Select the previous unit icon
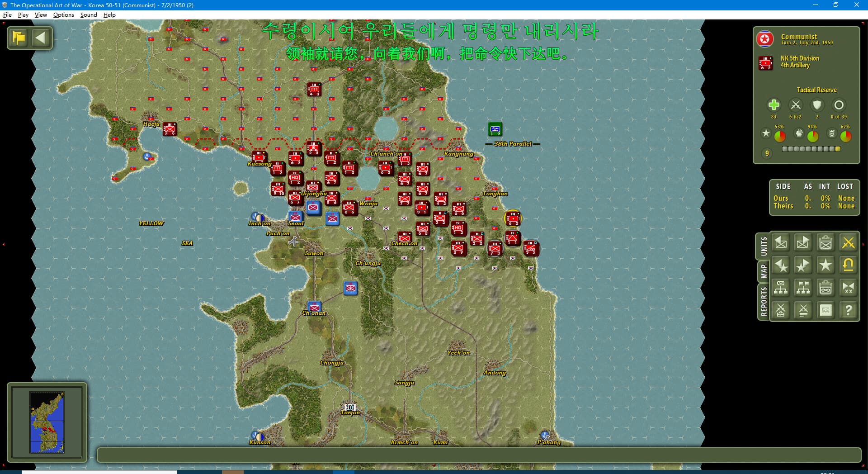This screenshot has height=474, width=868. 781,243
